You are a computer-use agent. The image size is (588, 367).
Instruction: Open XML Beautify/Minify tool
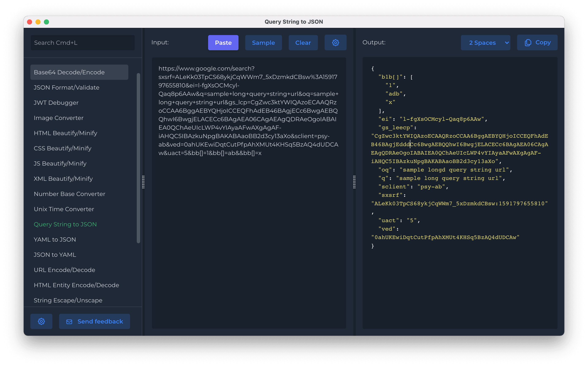pyautogui.click(x=79, y=179)
